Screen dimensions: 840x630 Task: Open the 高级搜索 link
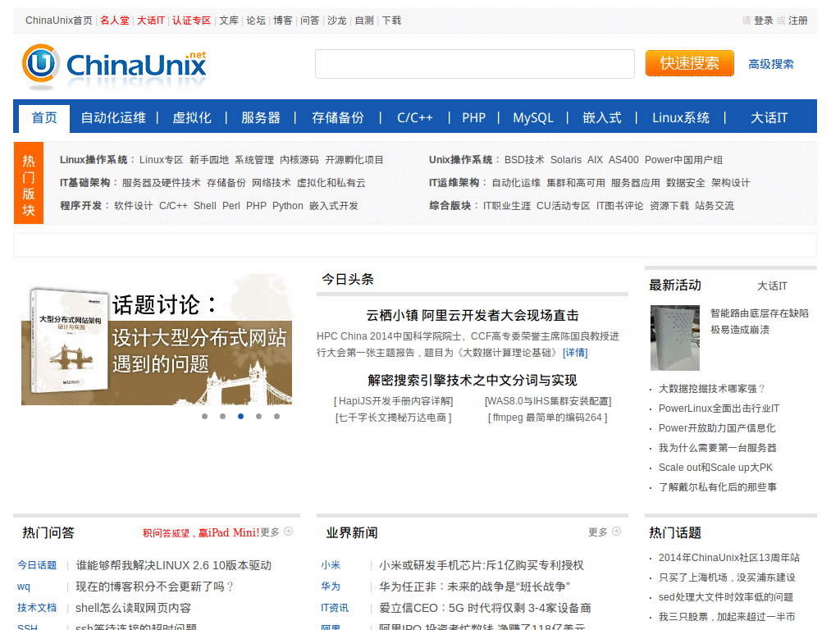pos(771,64)
